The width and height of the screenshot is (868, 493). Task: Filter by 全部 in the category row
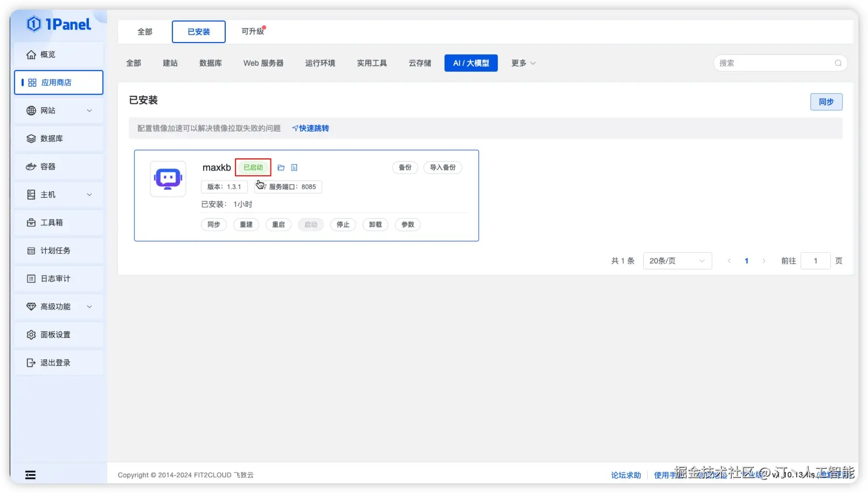pyautogui.click(x=134, y=63)
